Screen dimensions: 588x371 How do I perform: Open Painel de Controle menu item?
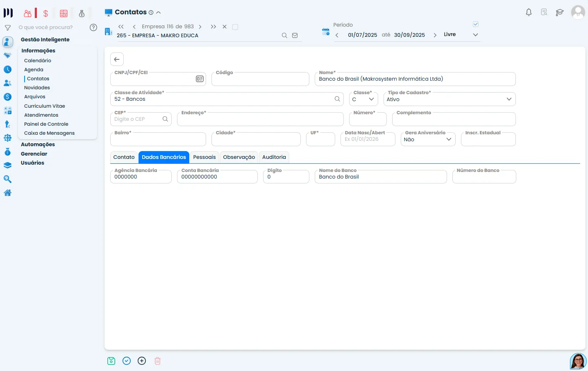[46, 124]
